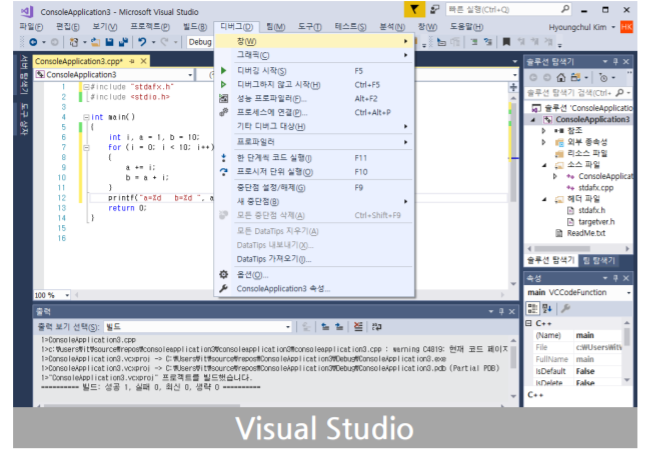
Task: Collapse the 헤더 파일 folder
Action: (545, 199)
